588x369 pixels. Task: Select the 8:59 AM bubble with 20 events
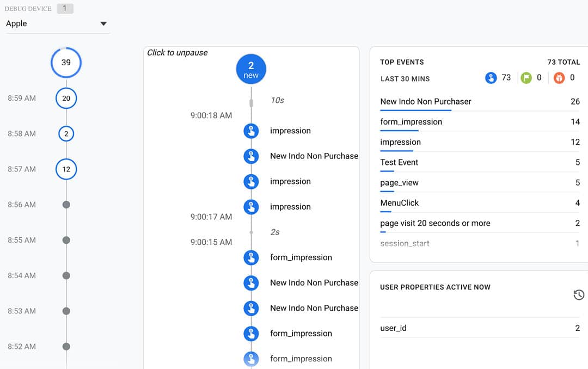[66, 99]
